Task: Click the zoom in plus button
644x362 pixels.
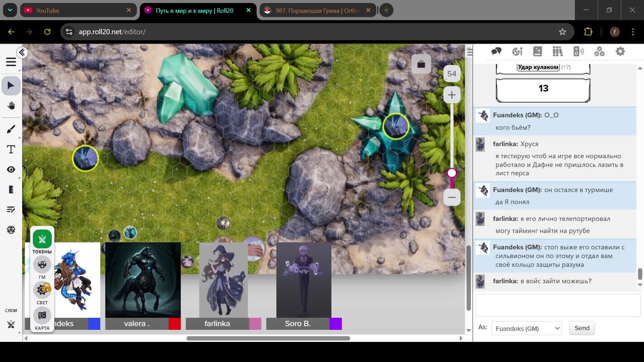Action: (x=451, y=95)
